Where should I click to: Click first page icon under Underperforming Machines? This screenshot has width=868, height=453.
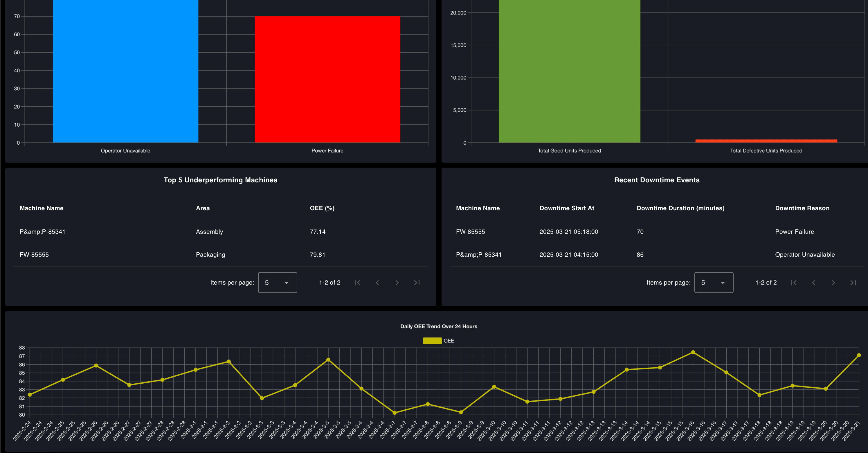[x=358, y=283]
